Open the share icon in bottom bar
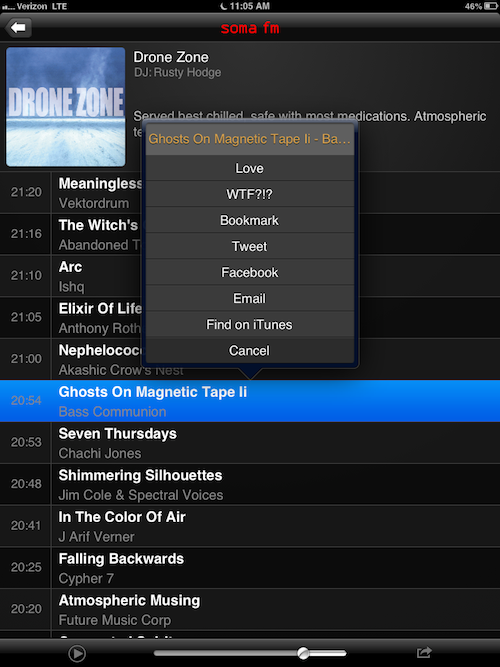The height and width of the screenshot is (667, 500). pos(424,652)
